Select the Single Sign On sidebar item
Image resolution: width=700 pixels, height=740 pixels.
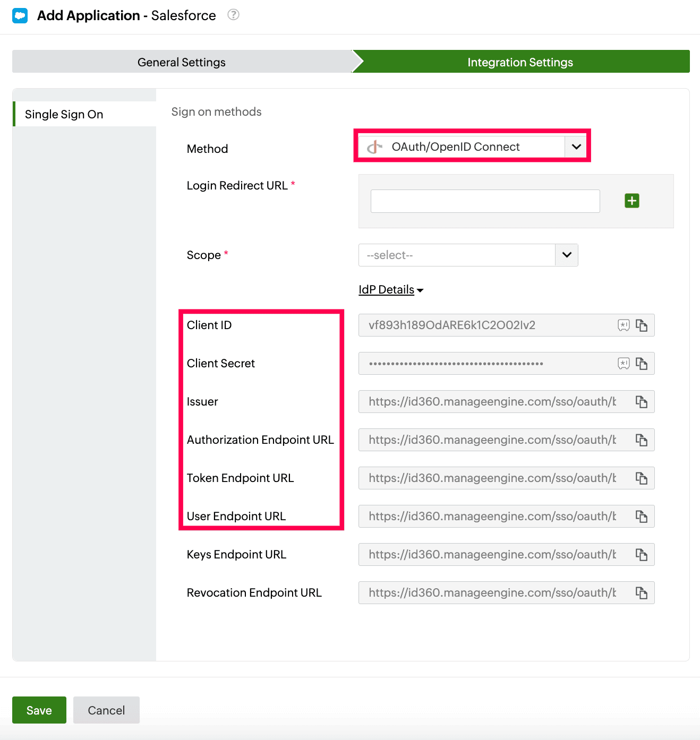64,114
